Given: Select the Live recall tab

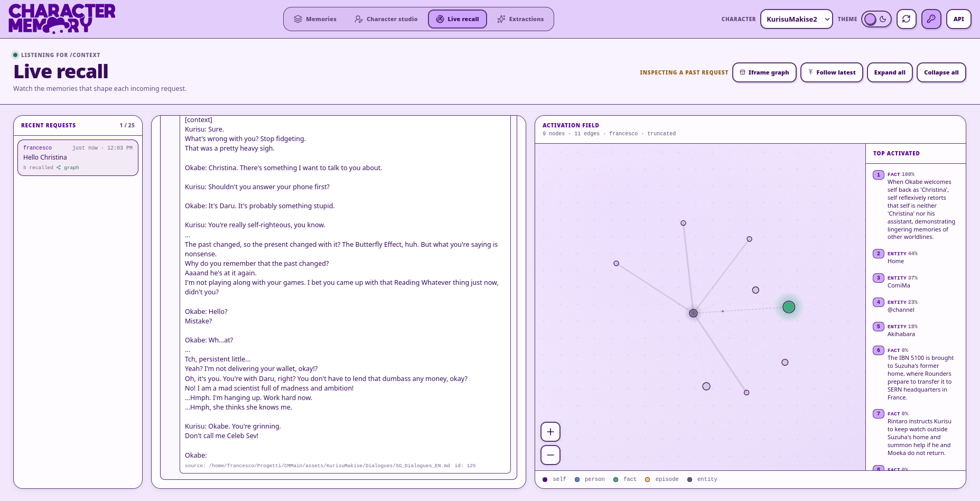Looking at the screenshot, I should (458, 19).
